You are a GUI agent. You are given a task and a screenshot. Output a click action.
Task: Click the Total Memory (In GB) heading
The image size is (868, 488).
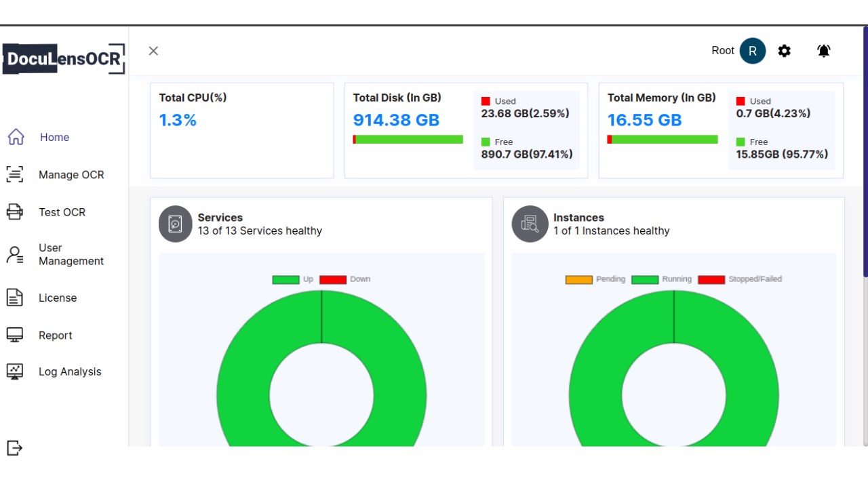click(662, 98)
